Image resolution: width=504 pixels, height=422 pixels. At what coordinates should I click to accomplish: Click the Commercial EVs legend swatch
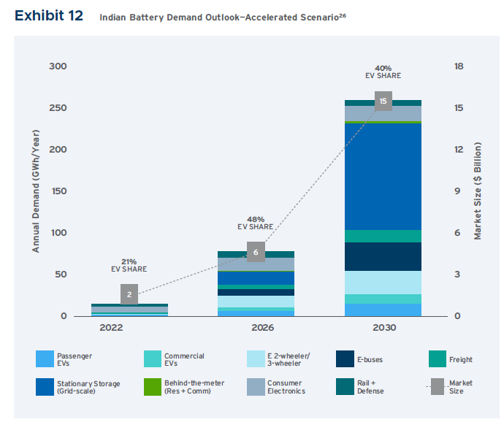pos(153,359)
